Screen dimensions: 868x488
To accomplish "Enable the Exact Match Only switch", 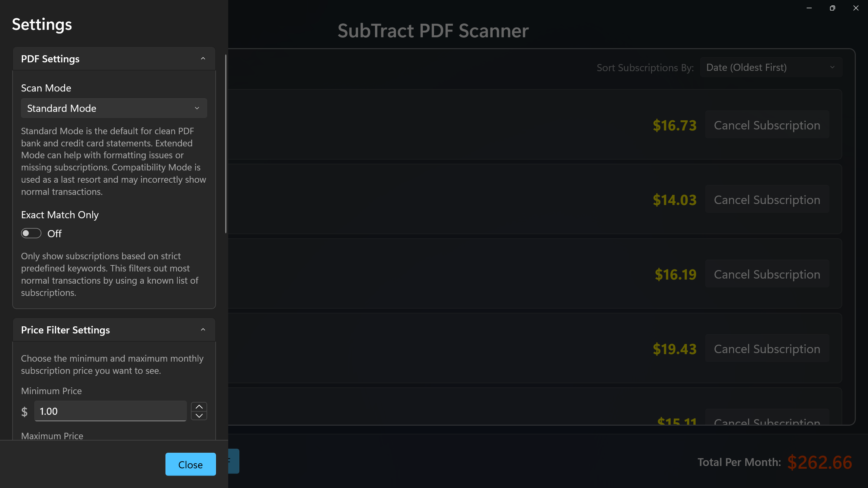I will point(31,233).
